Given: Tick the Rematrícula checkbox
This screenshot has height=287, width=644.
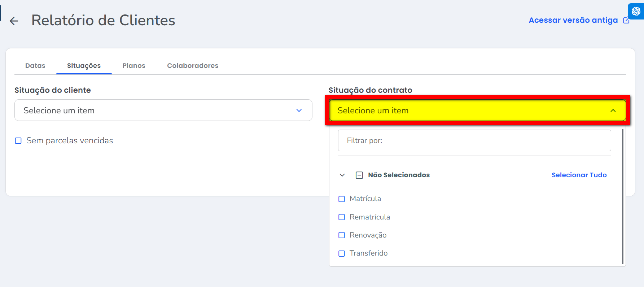Looking at the screenshot, I should tap(342, 217).
